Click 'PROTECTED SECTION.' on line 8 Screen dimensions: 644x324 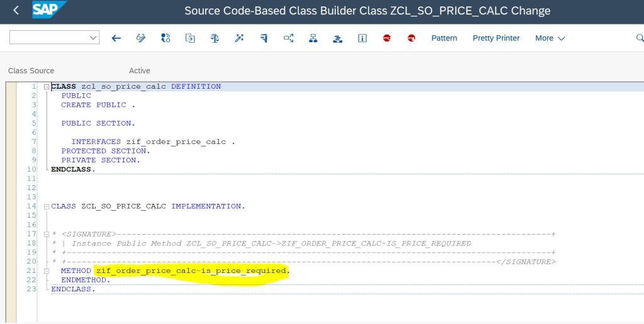[x=106, y=151]
